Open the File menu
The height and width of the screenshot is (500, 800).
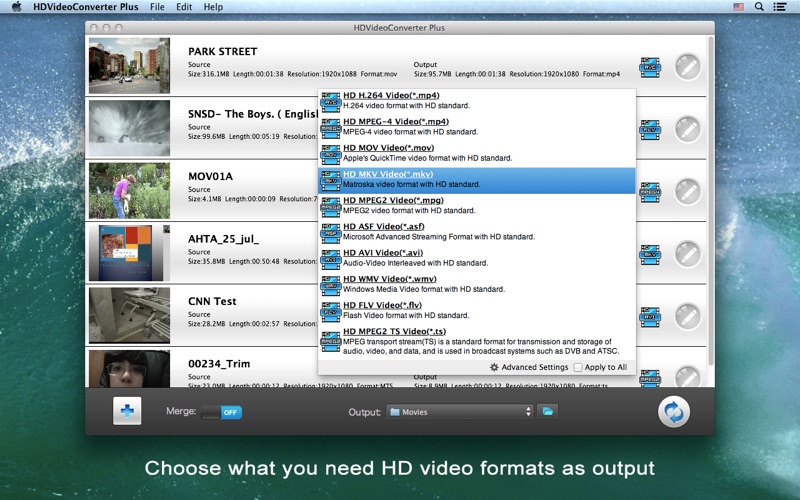click(157, 7)
